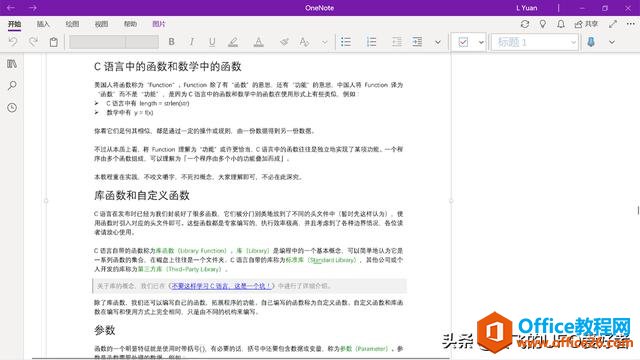Apply font color
640x360 pixels.
click(x=258, y=42)
